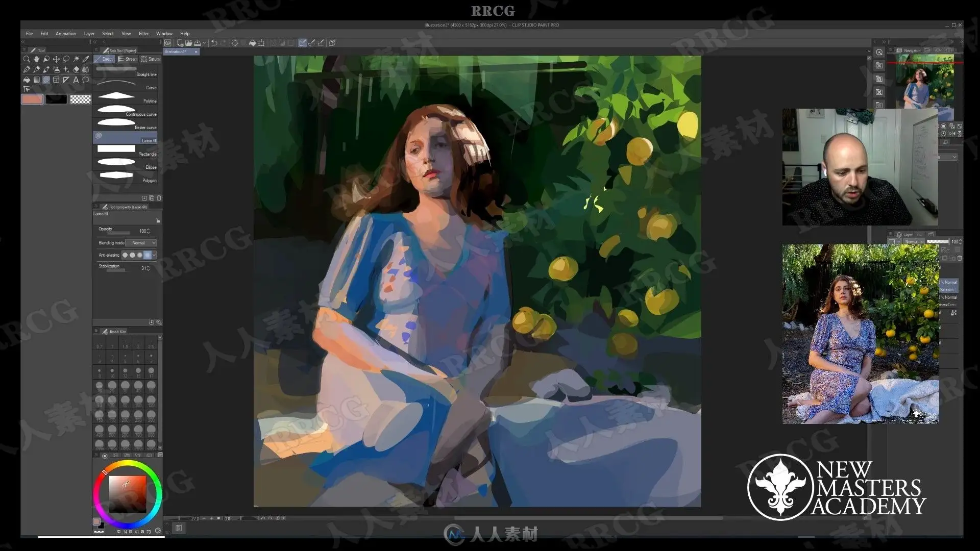The image size is (980, 551).
Task: Select the Airbrush tool
Action: (x=56, y=69)
